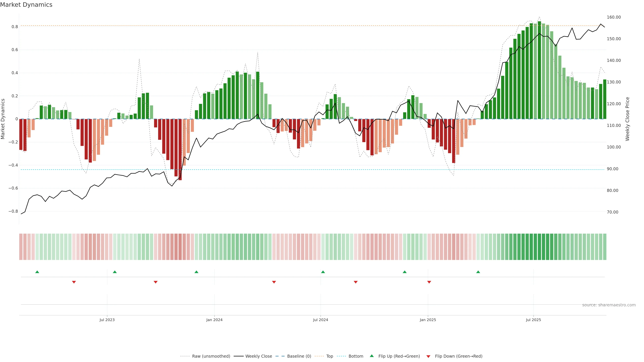Click the Jul 2025 x-axis label
The height and width of the screenshot is (362, 644).
coord(533,320)
